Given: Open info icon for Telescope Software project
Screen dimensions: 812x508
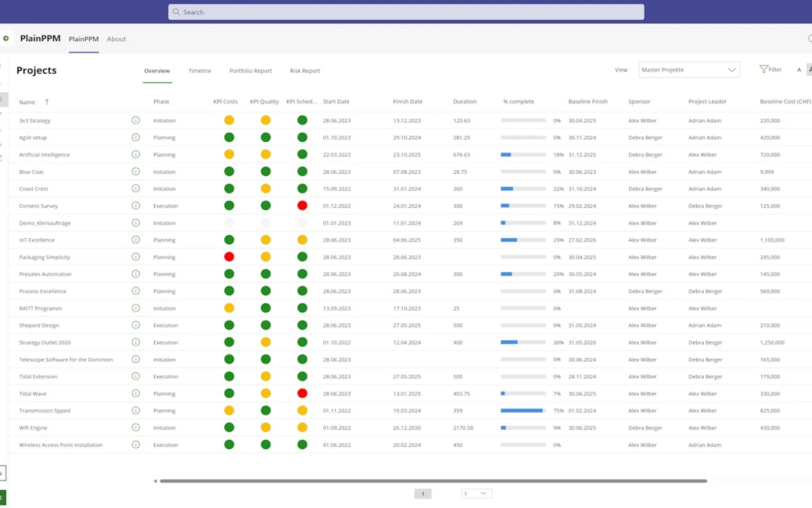Looking at the screenshot, I should 136,359.
